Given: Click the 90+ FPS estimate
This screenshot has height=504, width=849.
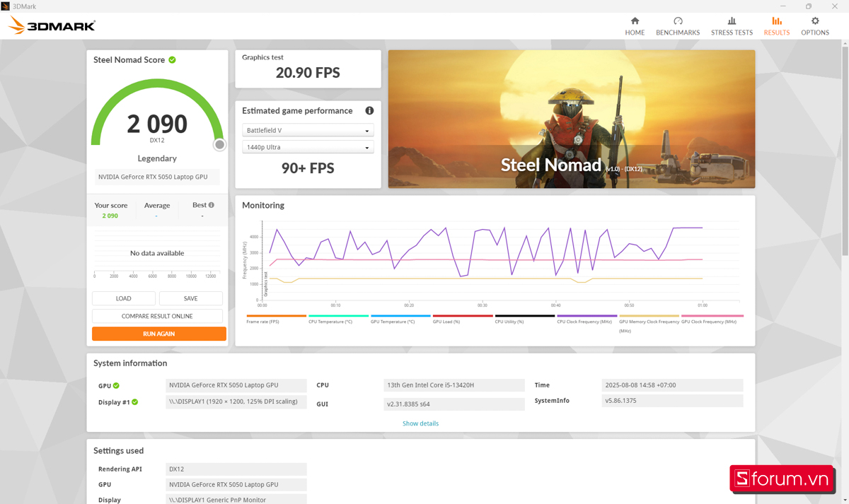Looking at the screenshot, I should click(x=308, y=168).
